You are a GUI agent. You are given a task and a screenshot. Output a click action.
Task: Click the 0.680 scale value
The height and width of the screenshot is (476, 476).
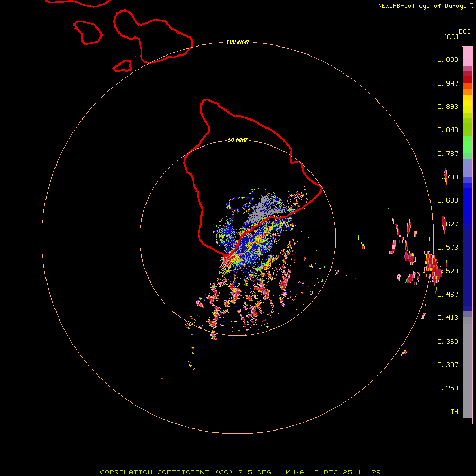448,200
